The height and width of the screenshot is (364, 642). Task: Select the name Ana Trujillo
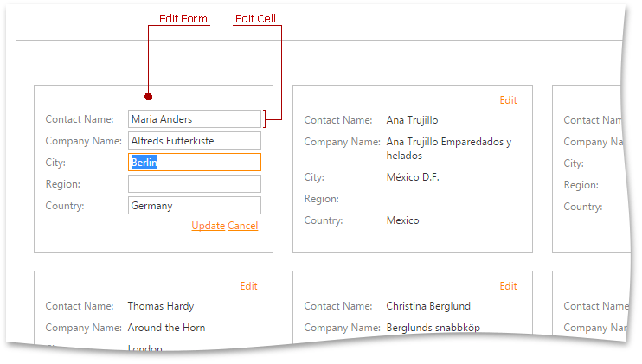[x=413, y=120]
